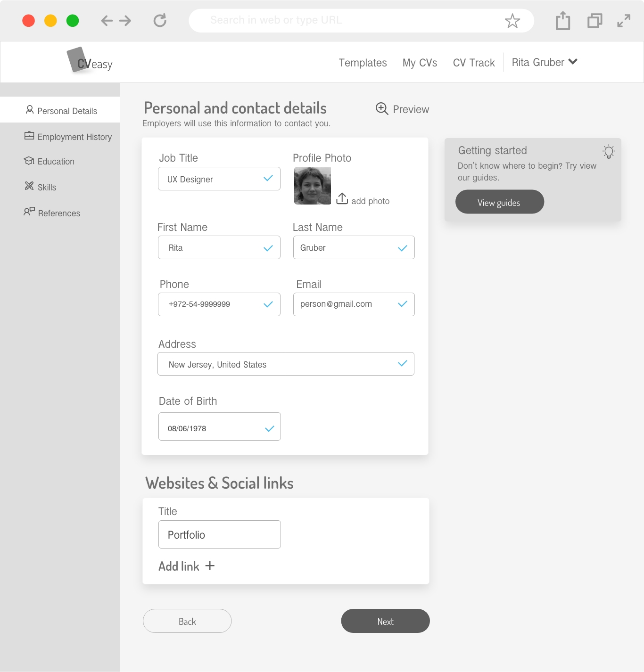Reload the page with refresh icon
Image resolution: width=644 pixels, height=672 pixels.
tap(160, 21)
